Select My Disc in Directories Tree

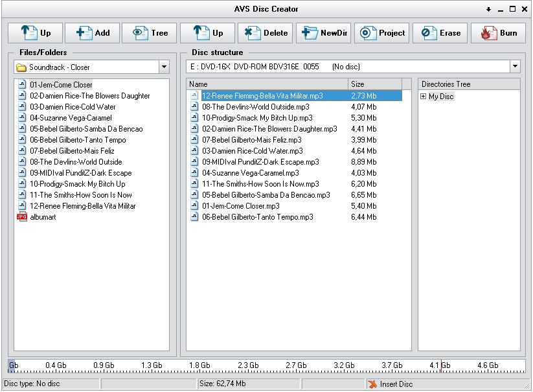pos(441,97)
